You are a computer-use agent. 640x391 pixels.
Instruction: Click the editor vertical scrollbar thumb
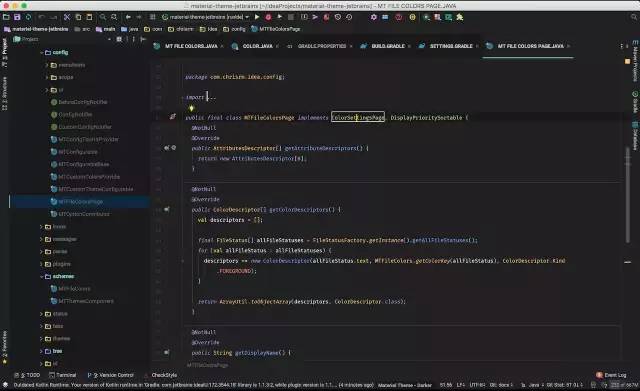coord(628,194)
